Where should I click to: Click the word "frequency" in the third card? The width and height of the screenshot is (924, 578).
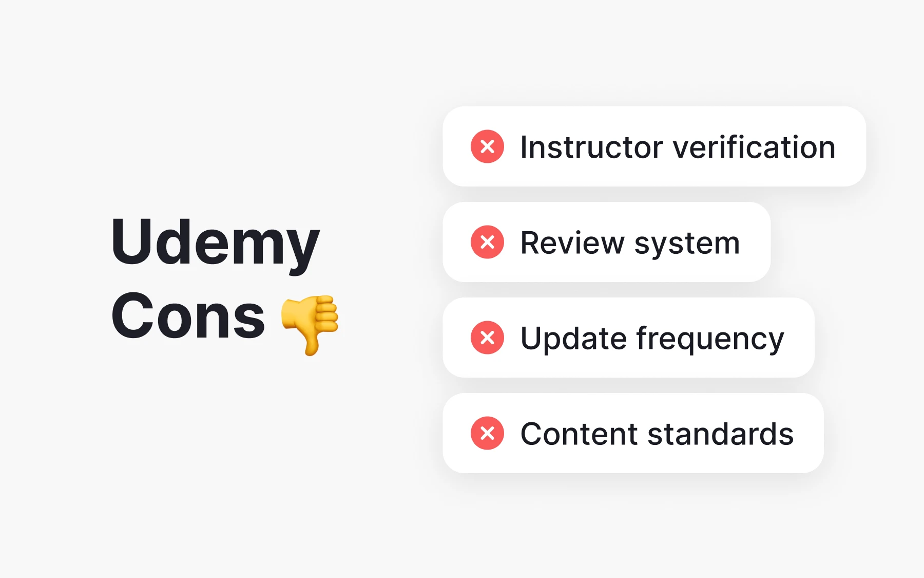(710, 340)
